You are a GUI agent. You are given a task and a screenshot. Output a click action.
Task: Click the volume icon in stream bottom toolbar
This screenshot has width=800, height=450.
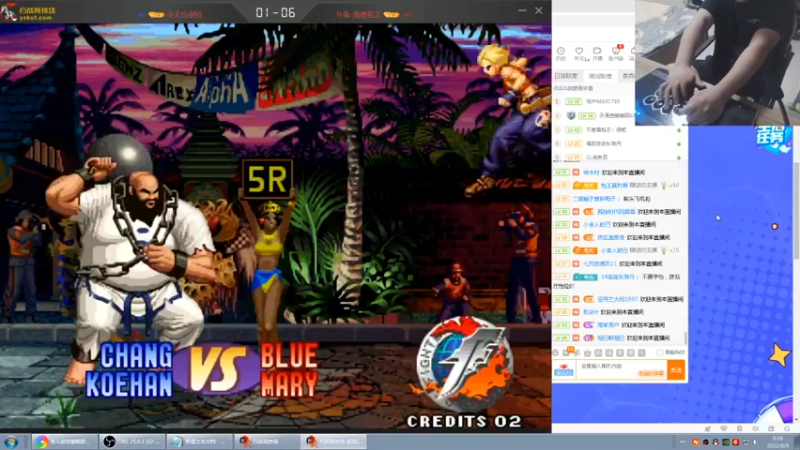pos(755,429)
